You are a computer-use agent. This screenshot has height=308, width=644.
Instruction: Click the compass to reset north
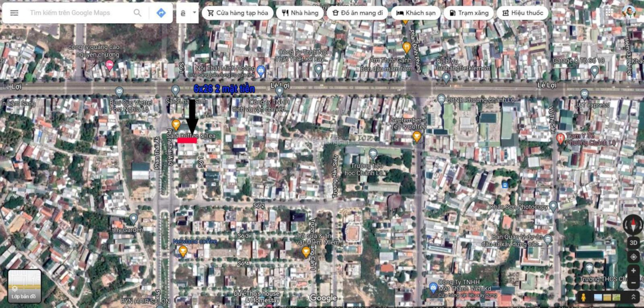pyautogui.click(x=633, y=224)
